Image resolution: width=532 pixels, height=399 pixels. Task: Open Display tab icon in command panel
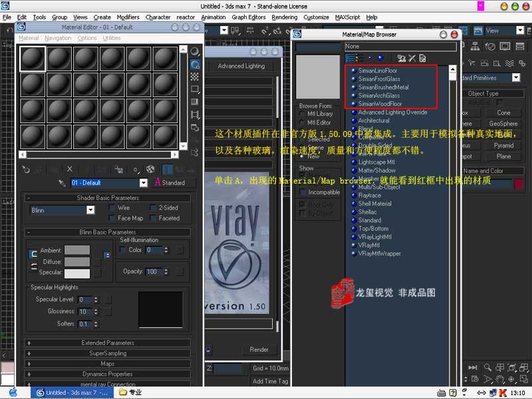pos(505,47)
